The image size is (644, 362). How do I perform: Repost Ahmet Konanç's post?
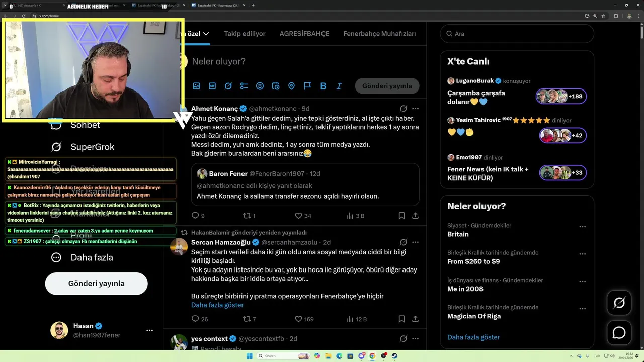247,216
